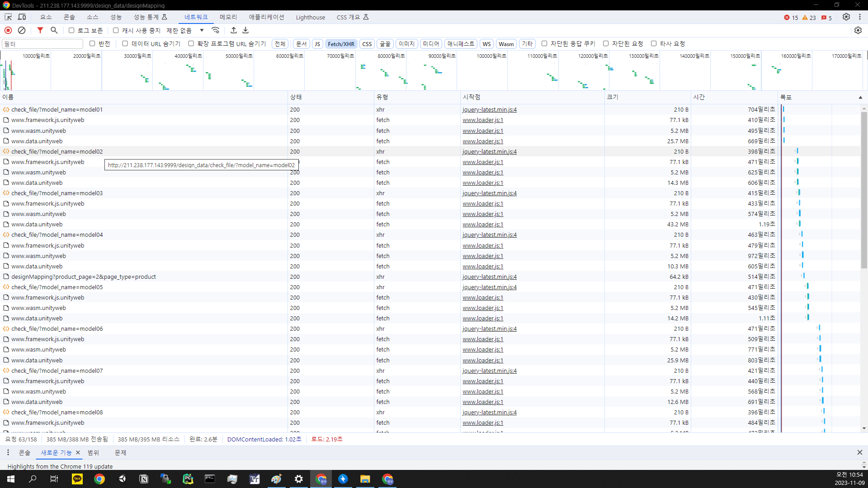The image size is (868, 488).
Task: Switch to the 메모리 tab
Action: (228, 17)
